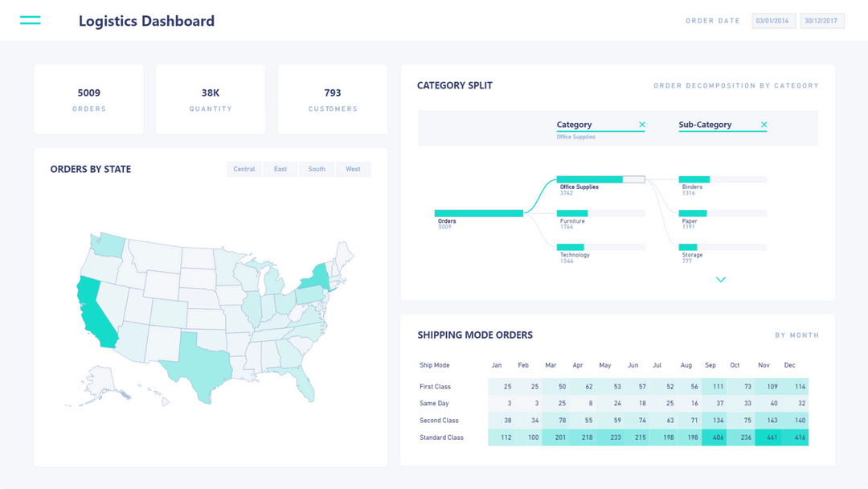
Task: Open the navigation hamburger menu
Action: click(x=30, y=19)
